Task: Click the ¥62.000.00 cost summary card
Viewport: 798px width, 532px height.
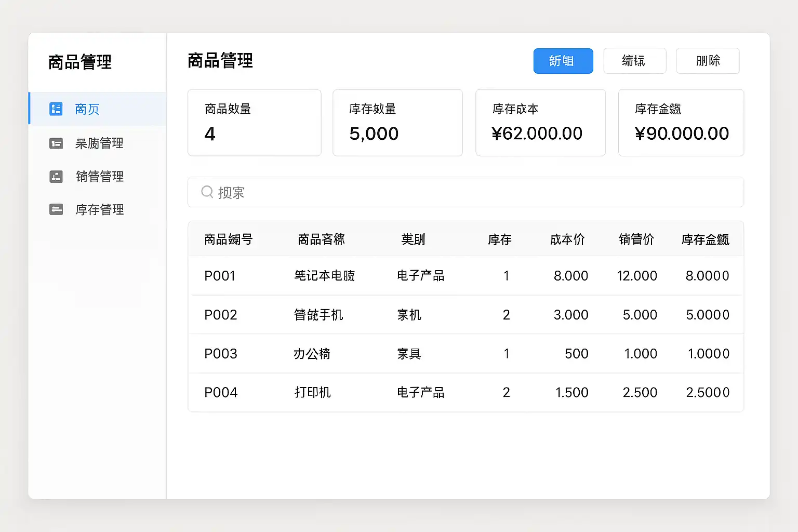Action: (x=540, y=123)
